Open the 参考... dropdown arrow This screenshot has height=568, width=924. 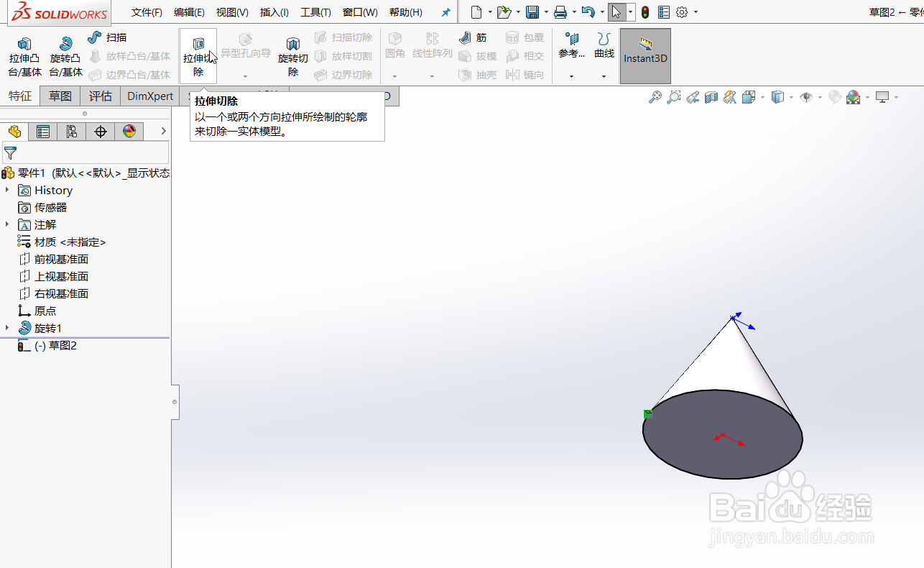pyautogui.click(x=571, y=76)
